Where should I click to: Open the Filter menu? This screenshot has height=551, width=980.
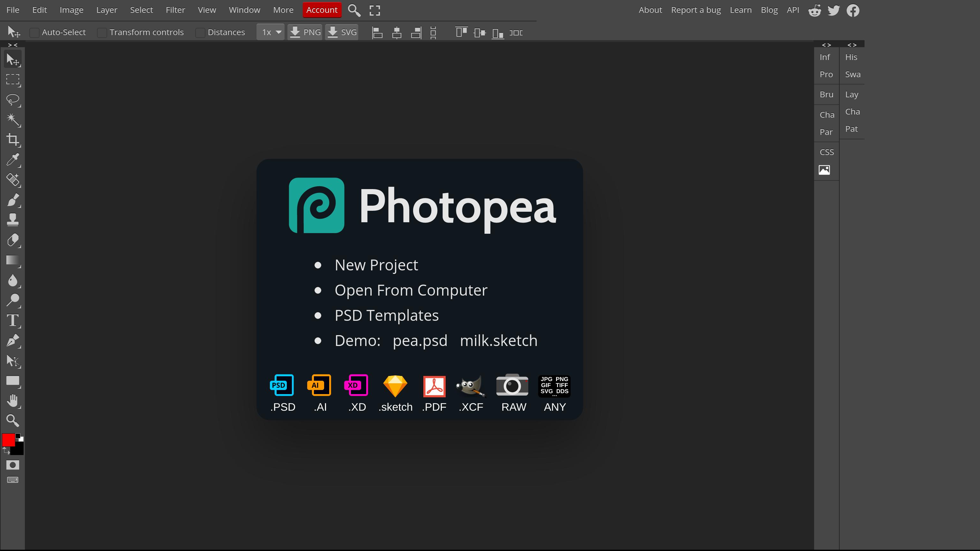pyautogui.click(x=175, y=10)
